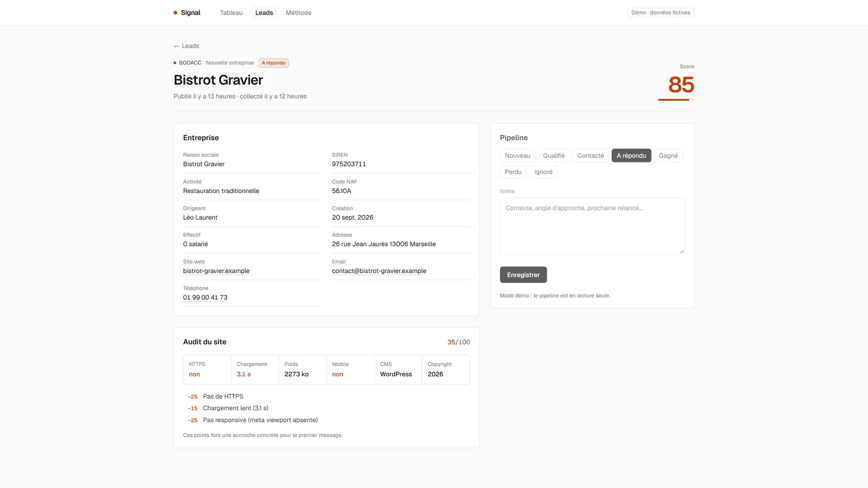Click the Démo données fictives badge

tap(661, 12)
